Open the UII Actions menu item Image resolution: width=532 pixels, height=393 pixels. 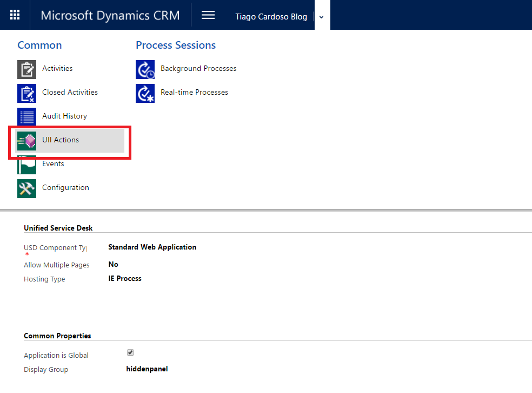coord(61,140)
